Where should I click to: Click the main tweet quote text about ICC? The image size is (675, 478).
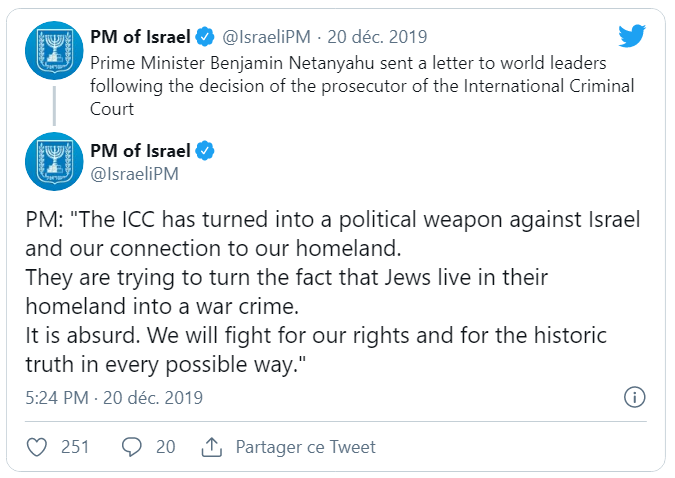[x=333, y=292]
